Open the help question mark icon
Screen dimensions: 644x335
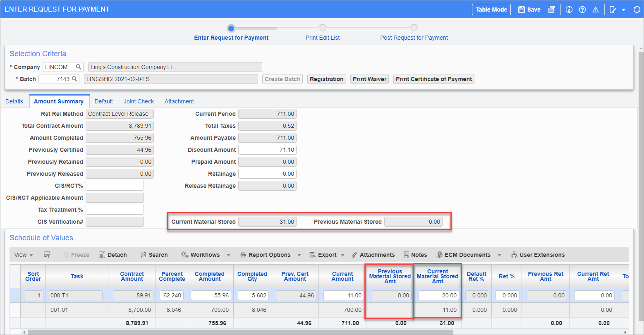582,9
